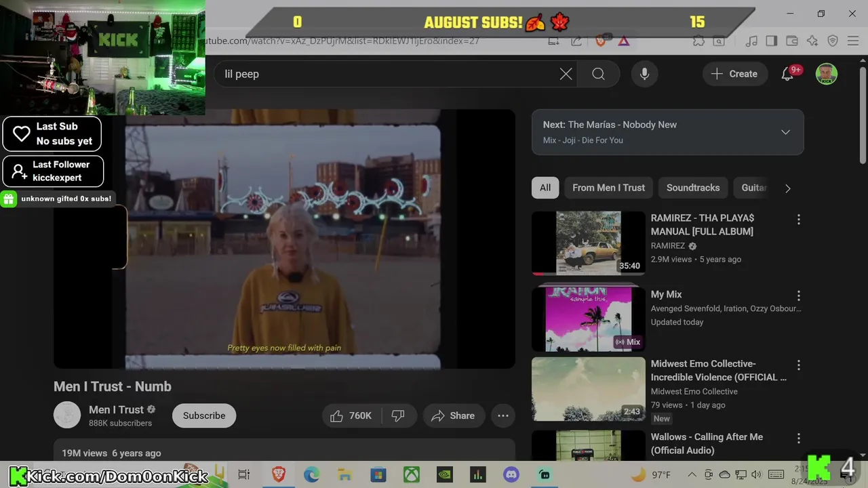Show more filter chips with right arrow
Viewport: 868px width, 488px height.
[788, 188]
